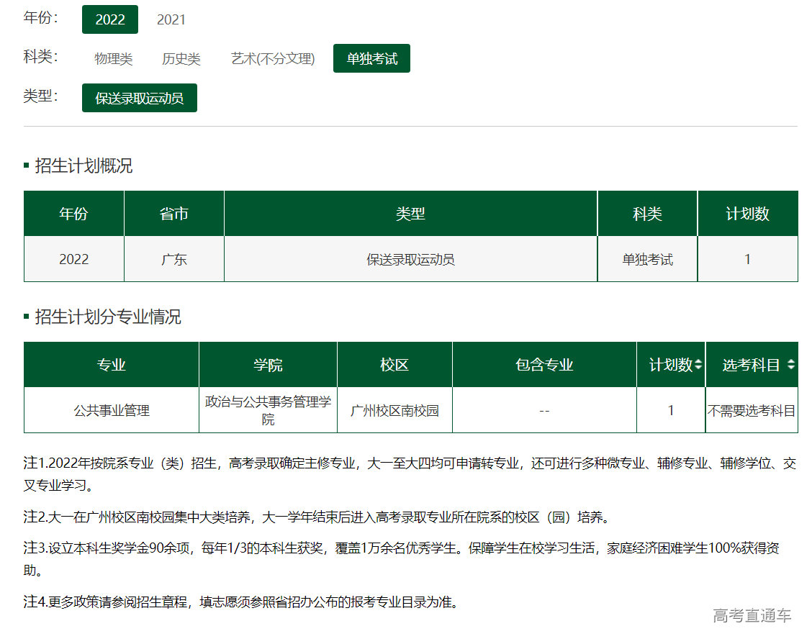This screenshot has height=644, width=812.
Task: Select the 历史类 category option
Action: coord(181,59)
